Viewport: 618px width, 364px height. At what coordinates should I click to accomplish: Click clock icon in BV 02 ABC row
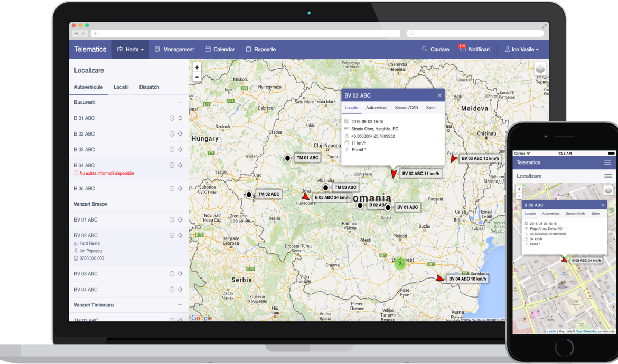(172, 235)
